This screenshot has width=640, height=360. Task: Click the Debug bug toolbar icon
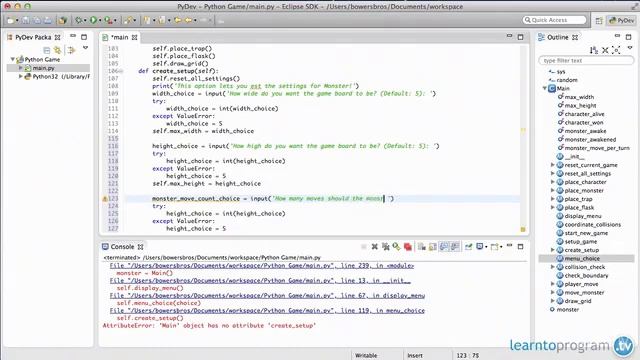click(x=78, y=20)
